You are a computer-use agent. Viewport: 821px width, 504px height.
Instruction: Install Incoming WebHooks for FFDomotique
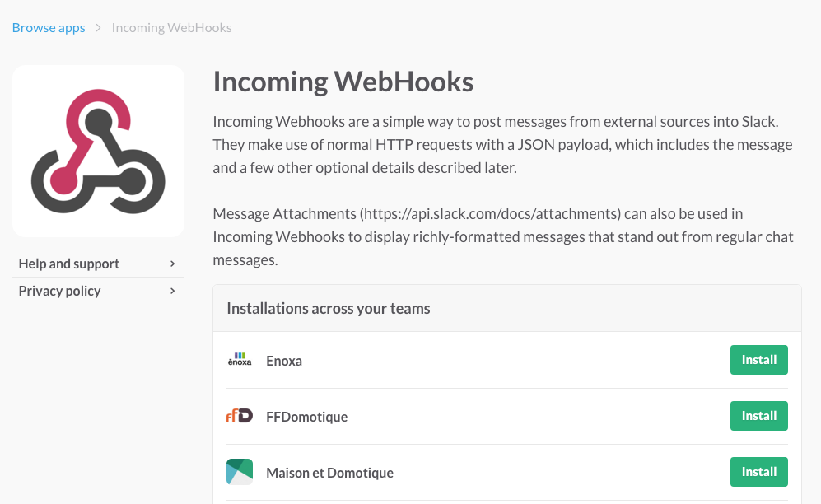[758, 416]
